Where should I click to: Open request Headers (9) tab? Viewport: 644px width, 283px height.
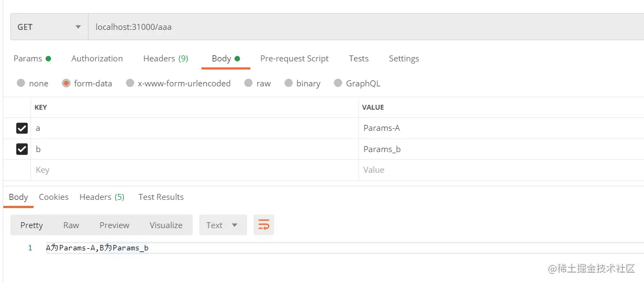click(x=166, y=59)
